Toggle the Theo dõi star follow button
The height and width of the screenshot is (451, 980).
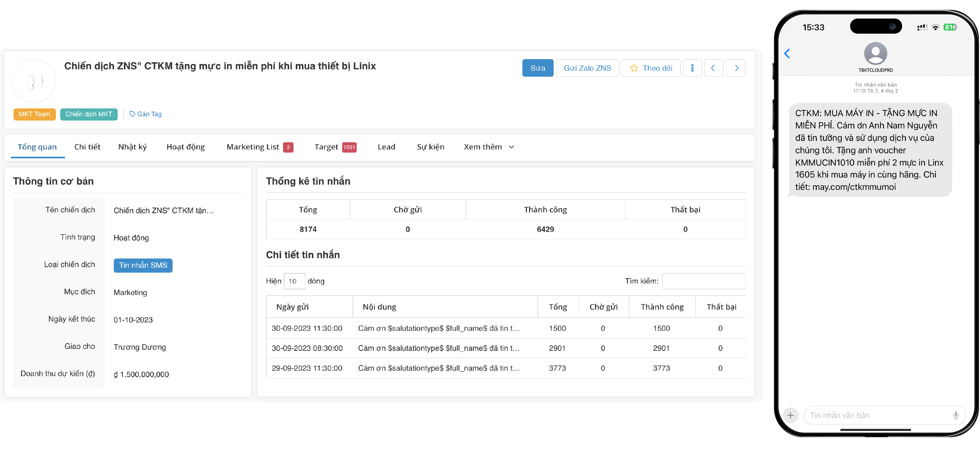coord(651,68)
